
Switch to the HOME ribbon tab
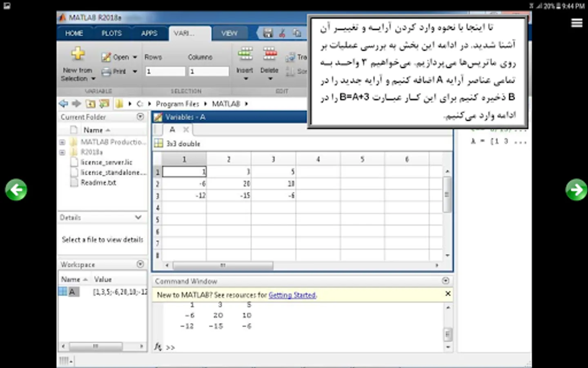click(x=74, y=33)
